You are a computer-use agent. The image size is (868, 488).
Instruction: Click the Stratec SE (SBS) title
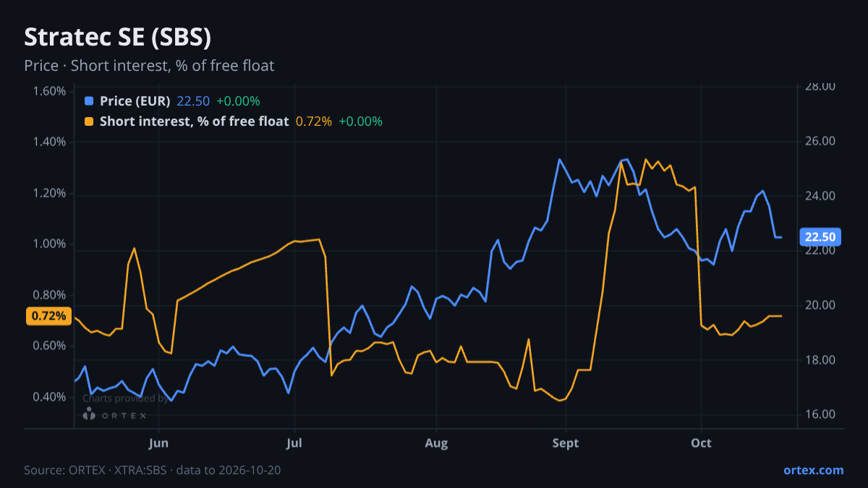pyautogui.click(x=117, y=37)
